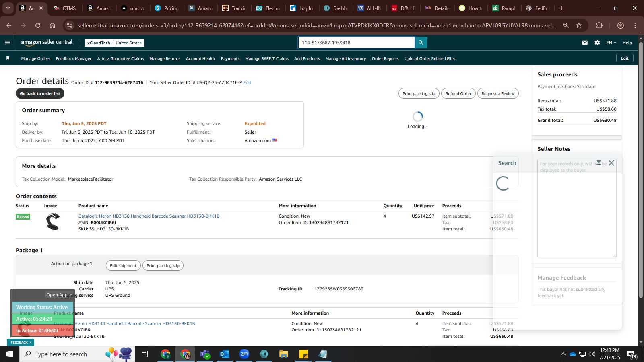
Task: Open File Explorer from taskbar
Action: click(284, 354)
